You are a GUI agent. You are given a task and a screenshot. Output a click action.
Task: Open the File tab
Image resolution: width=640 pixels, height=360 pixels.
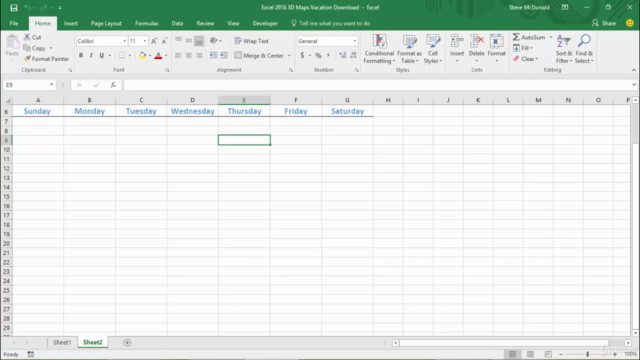[x=14, y=23]
